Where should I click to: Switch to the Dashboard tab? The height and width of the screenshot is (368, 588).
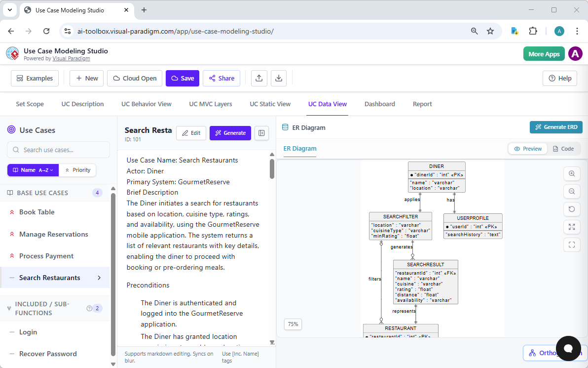pos(380,104)
